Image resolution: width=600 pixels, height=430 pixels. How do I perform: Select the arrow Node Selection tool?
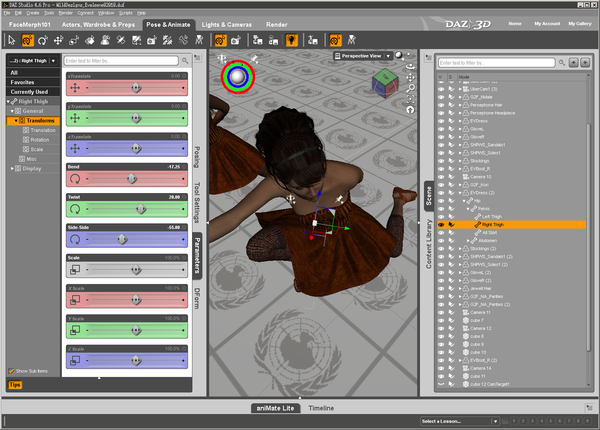click(x=11, y=40)
